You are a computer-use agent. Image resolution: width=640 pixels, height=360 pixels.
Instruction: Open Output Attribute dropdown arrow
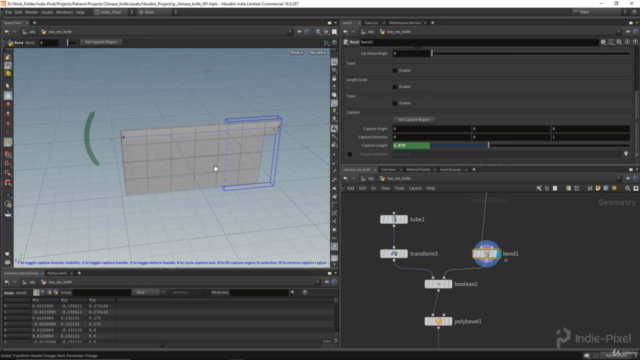tap(626, 154)
